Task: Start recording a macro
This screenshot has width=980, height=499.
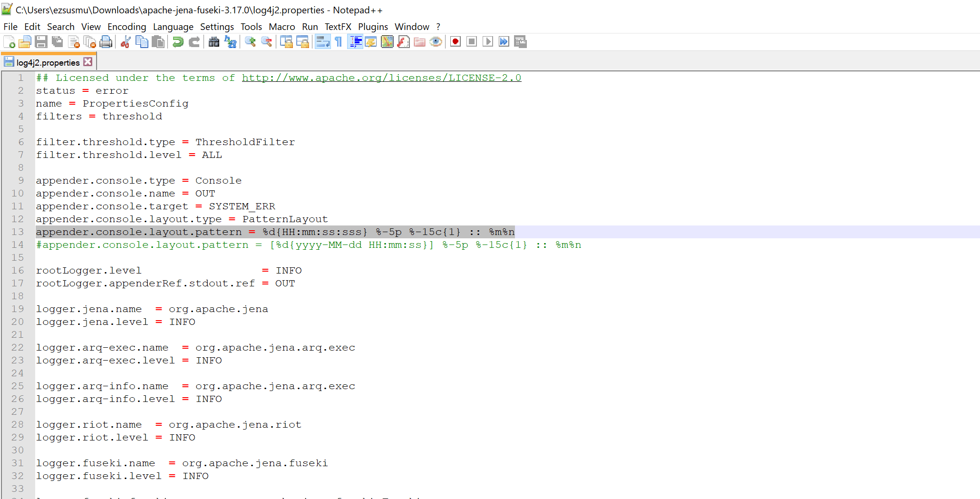Action: pyautogui.click(x=455, y=42)
